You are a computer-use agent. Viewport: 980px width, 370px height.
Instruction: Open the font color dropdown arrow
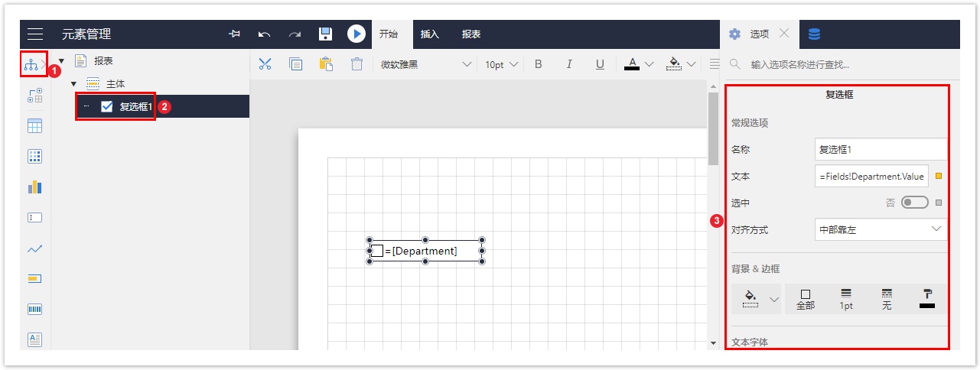point(650,64)
